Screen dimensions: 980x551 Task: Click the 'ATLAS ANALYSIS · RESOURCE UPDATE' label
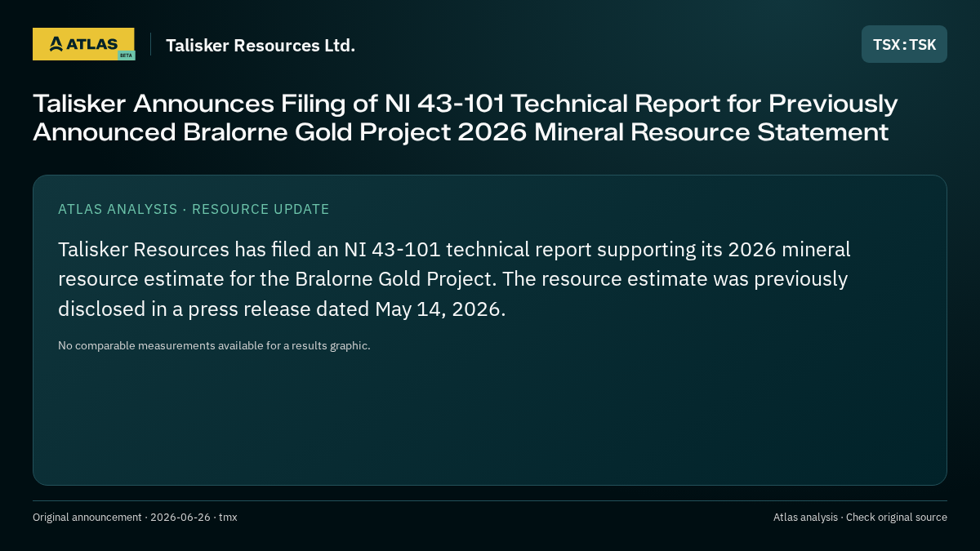[x=194, y=209]
